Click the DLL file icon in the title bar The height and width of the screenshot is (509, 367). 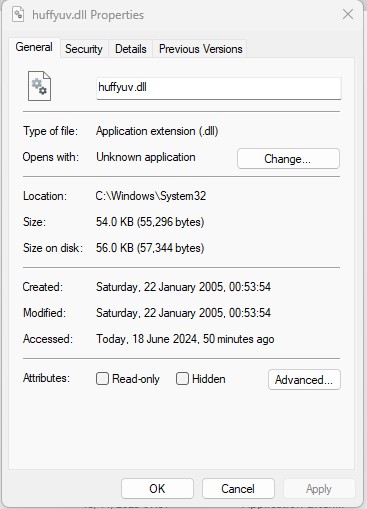[18, 14]
